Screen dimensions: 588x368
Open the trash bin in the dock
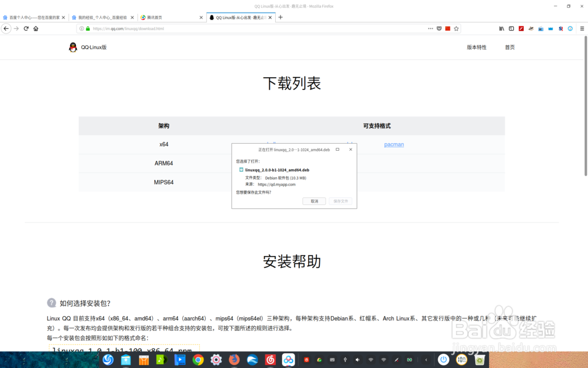[x=480, y=360]
